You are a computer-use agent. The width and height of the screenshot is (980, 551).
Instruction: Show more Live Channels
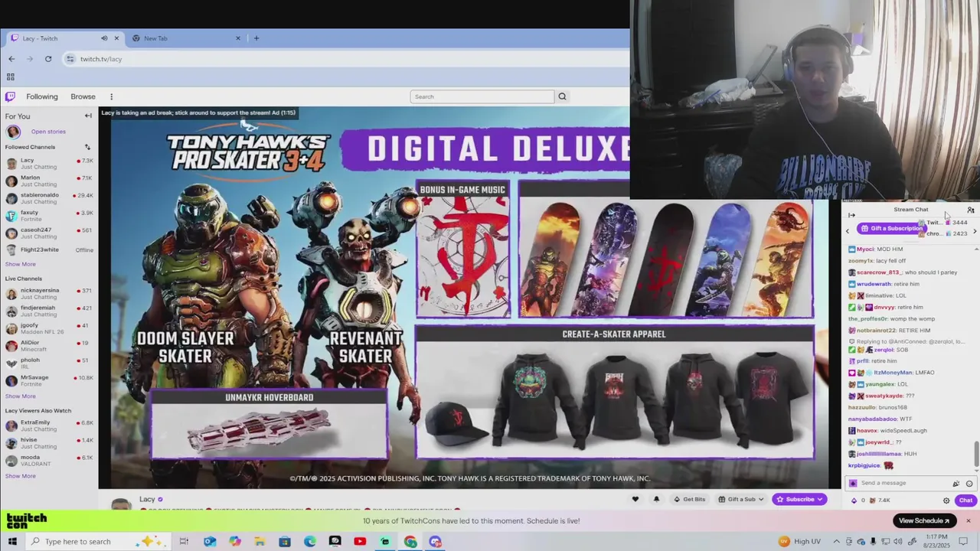(21, 396)
